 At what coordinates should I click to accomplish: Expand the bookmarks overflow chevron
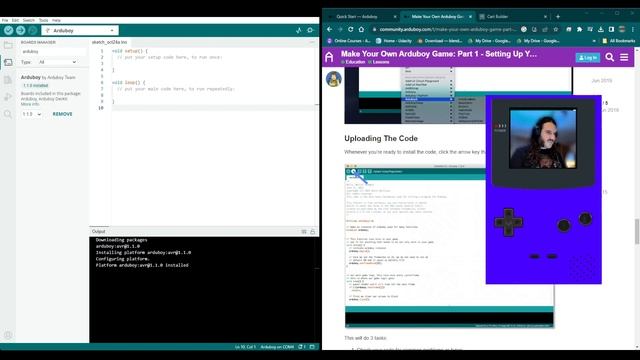[x=594, y=41]
